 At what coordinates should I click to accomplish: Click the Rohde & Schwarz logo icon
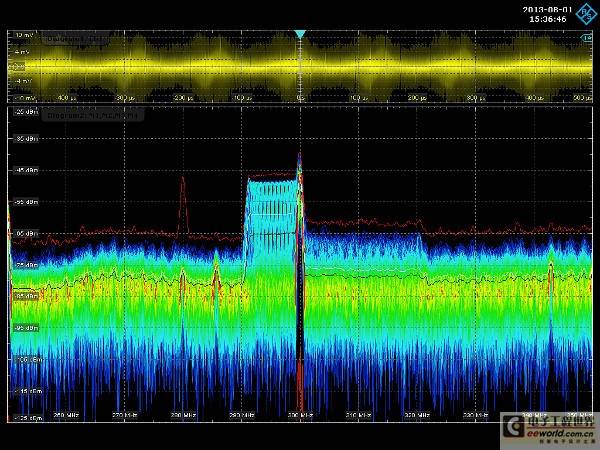[x=586, y=13]
